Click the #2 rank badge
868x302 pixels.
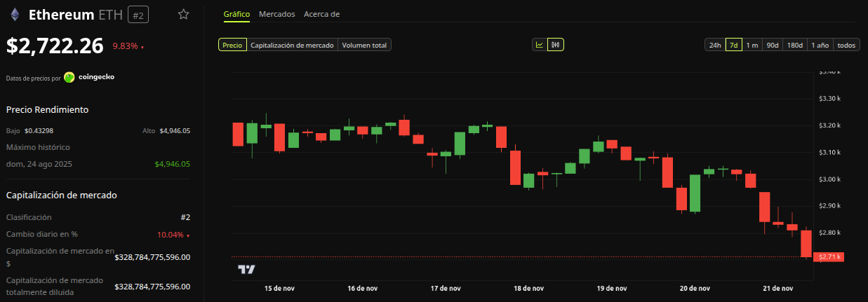(138, 15)
